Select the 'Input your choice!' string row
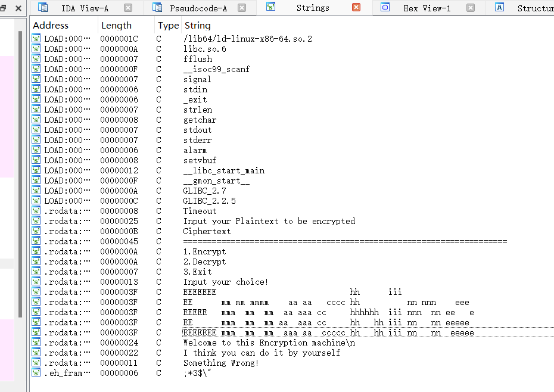The width and height of the screenshot is (554, 392). 226,282
